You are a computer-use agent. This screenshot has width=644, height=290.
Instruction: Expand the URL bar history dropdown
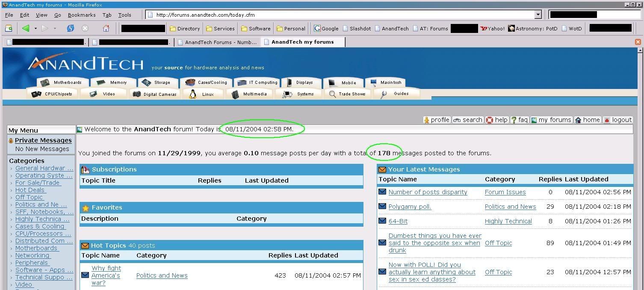coord(538,15)
